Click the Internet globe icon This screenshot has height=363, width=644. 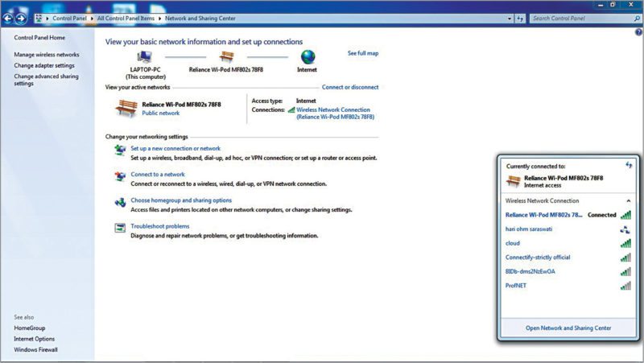(308, 56)
